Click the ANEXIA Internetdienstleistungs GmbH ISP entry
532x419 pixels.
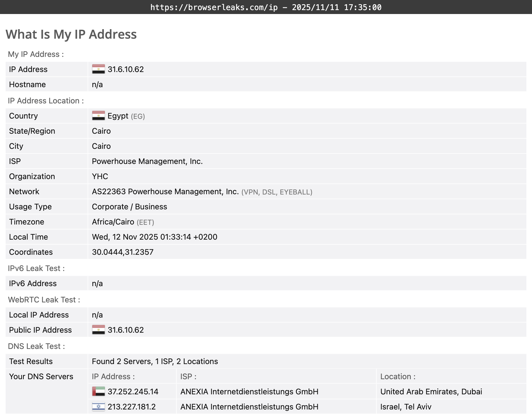click(249, 392)
